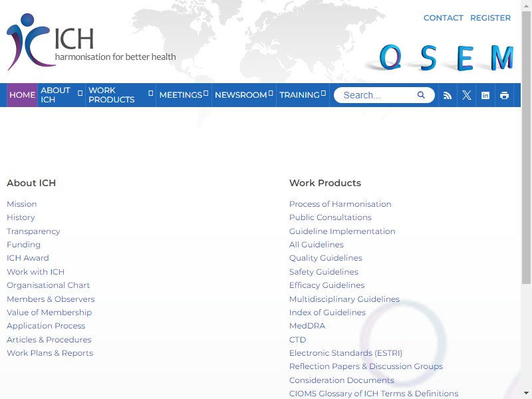The width and height of the screenshot is (532, 399).
Task: Open the NEWSROOM menu item
Action: (241, 95)
